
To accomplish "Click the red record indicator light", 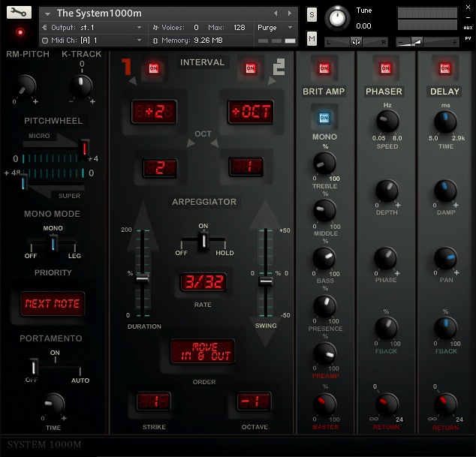I will tap(20, 32).
